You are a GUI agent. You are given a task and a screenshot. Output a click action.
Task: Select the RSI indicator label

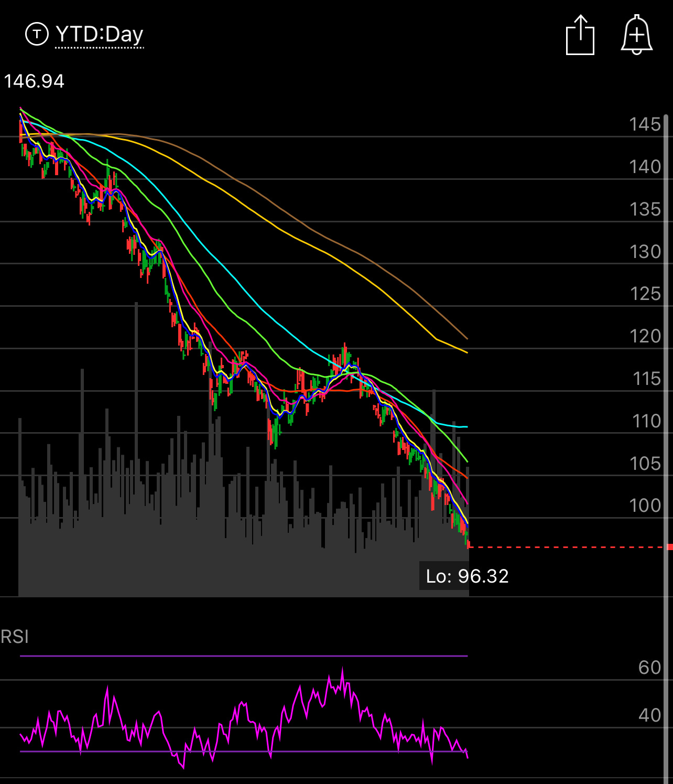tap(15, 637)
